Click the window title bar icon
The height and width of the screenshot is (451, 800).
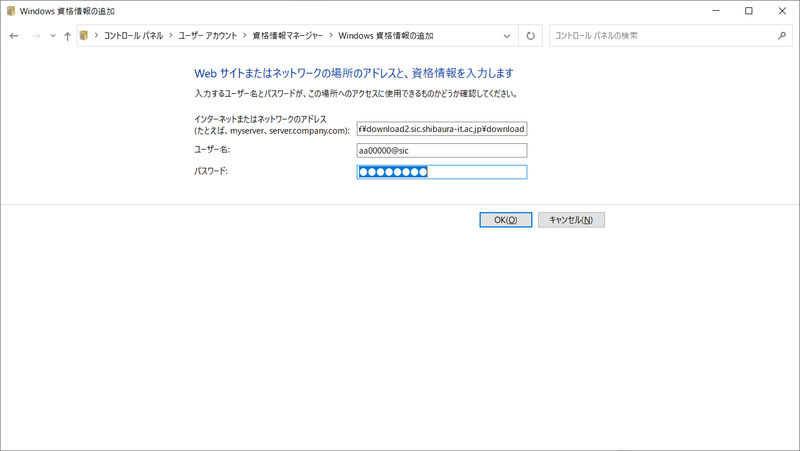click(x=11, y=11)
